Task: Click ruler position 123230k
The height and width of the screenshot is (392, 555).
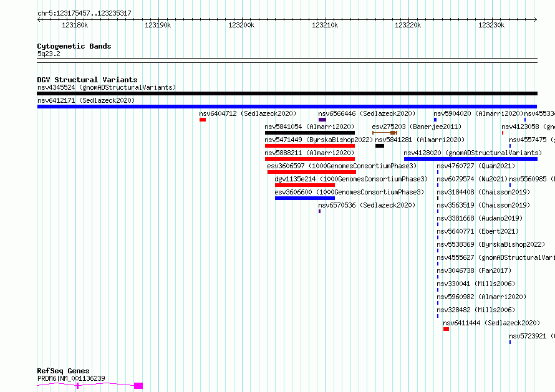Action: (491, 25)
